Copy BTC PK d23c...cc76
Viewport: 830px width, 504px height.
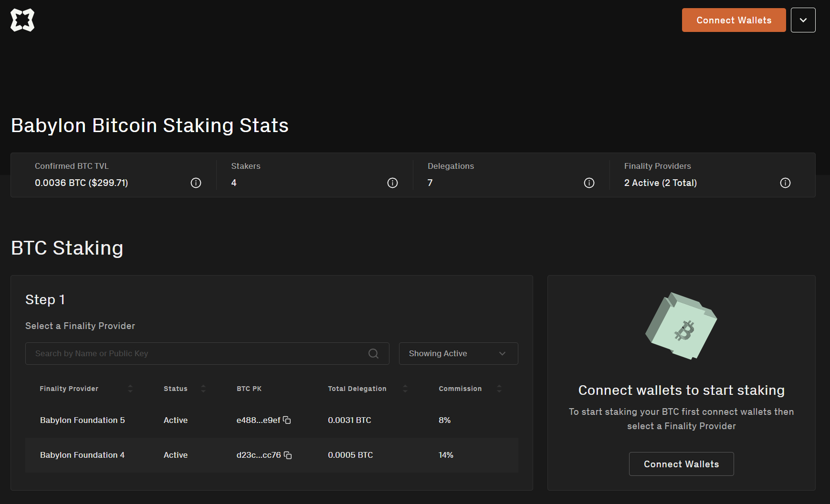pyautogui.click(x=288, y=455)
